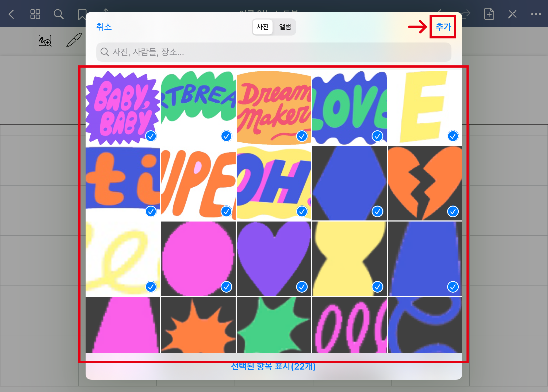This screenshot has width=548, height=392.
Task: Toggle the pen-and-ruler editing mode icon
Action: (x=512, y=14)
